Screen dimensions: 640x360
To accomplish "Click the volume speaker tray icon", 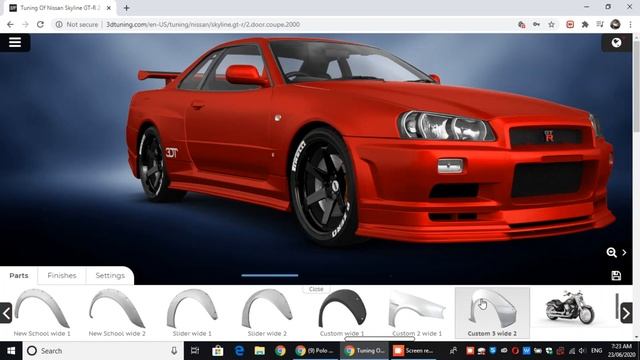I will point(582,351).
